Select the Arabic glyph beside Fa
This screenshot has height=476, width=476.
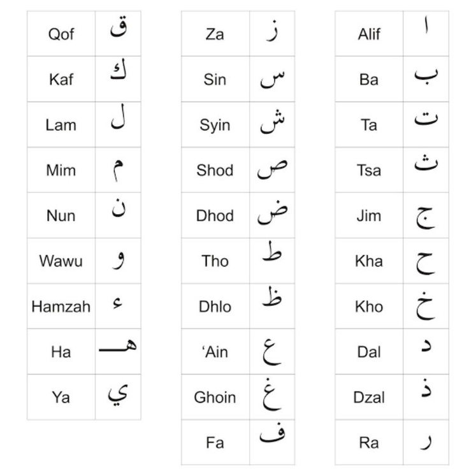tap(272, 438)
